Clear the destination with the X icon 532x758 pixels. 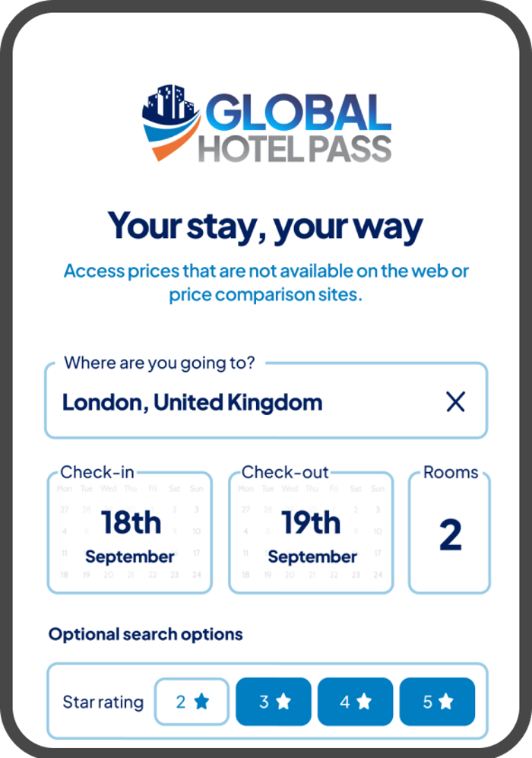(455, 402)
